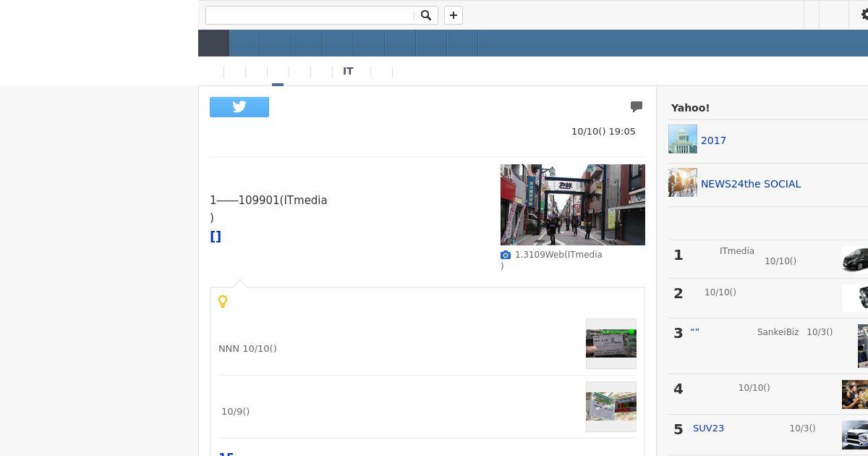Open ranking 2 article dated 10/10()
This screenshot has height=456, width=868.
coord(720,292)
